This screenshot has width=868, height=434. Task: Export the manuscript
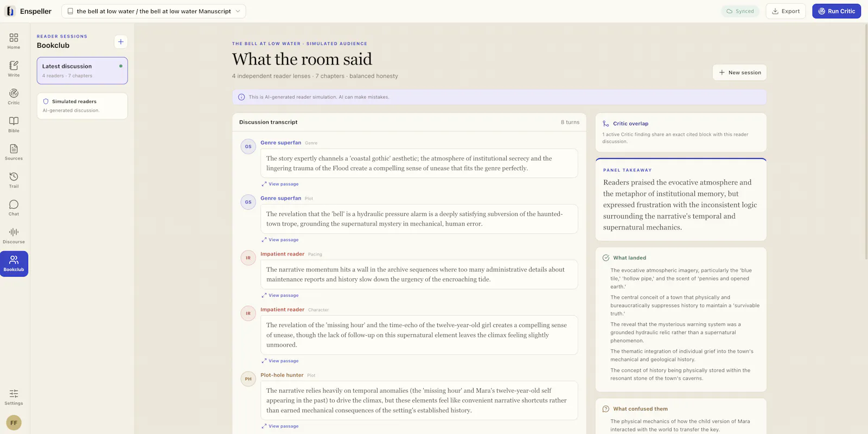pos(786,11)
